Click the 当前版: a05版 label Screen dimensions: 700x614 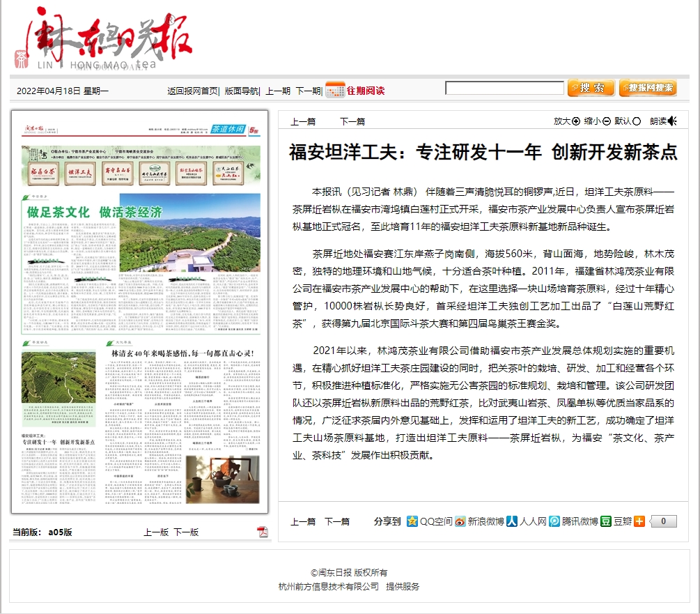coord(42,532)
